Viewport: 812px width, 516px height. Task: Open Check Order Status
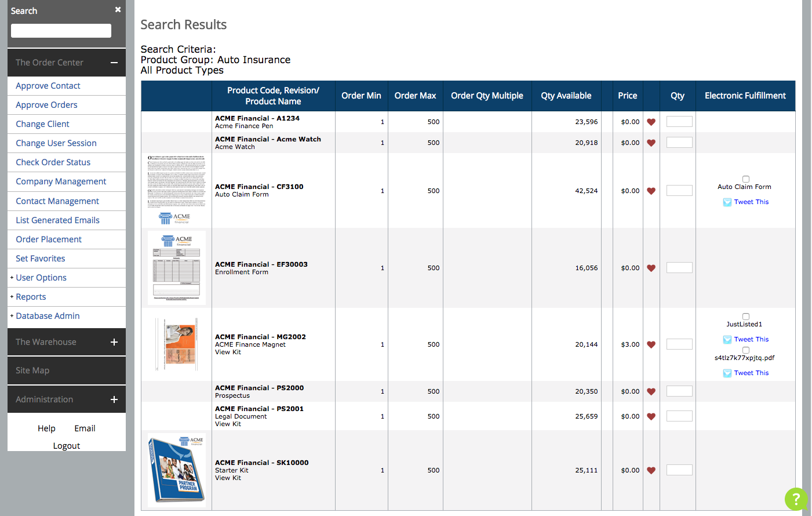(x=53, y=162)
